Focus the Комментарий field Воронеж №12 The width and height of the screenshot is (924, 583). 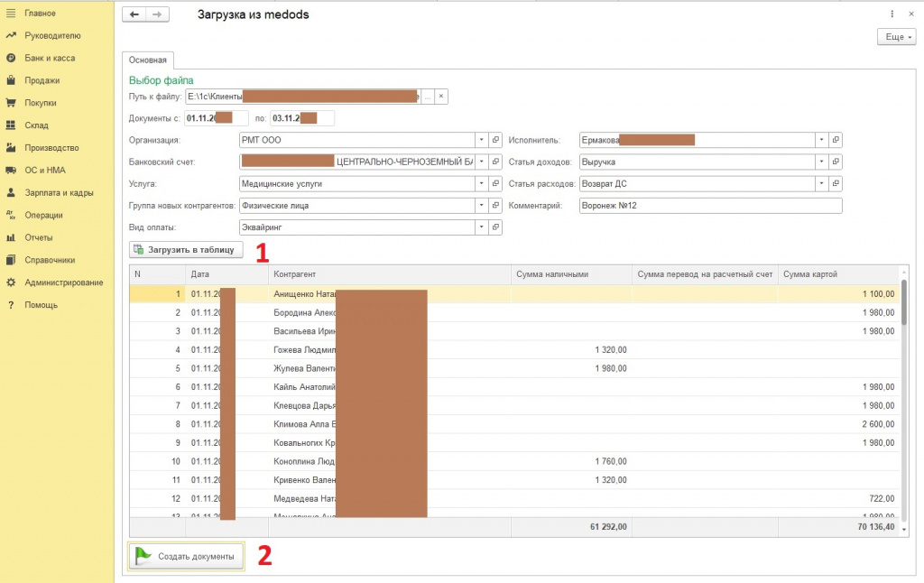pyautogui.click(x=711, y=205)
